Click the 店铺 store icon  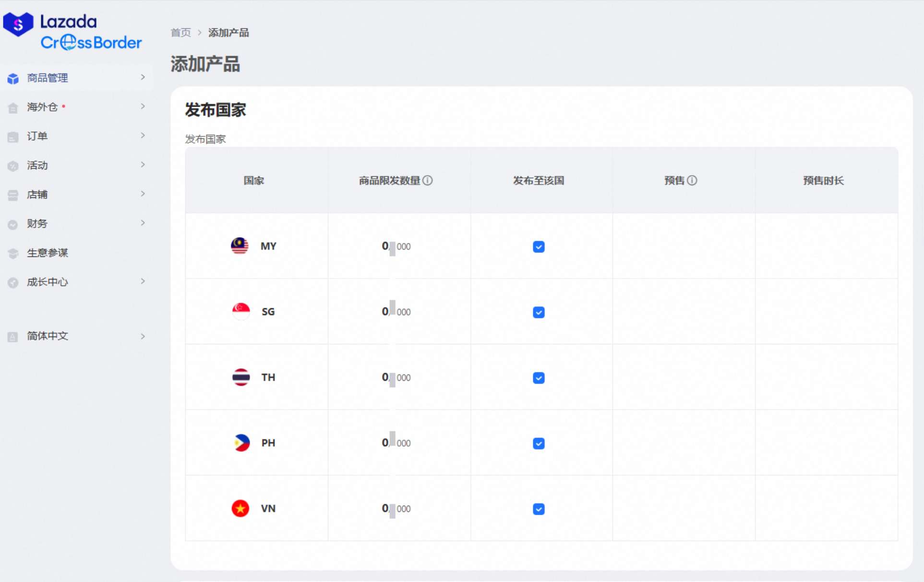click(13, 195)
